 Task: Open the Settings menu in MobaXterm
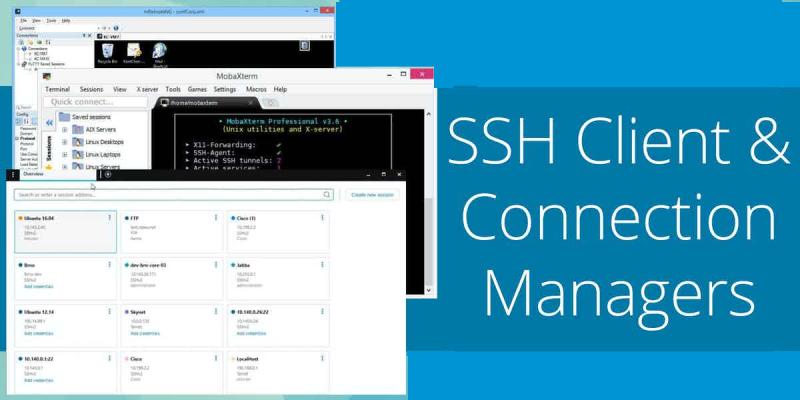click(x=224, y=89)
